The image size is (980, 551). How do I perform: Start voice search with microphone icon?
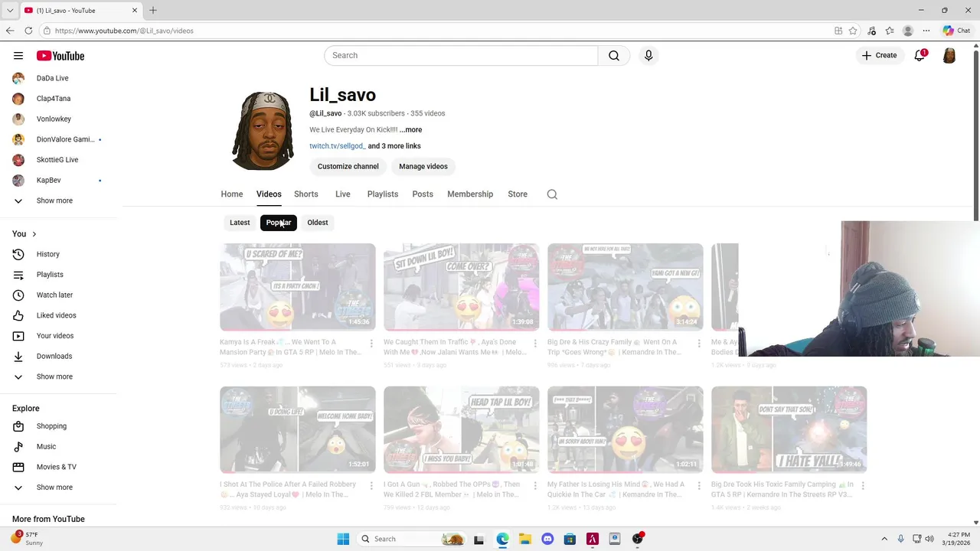pos(648,55)
